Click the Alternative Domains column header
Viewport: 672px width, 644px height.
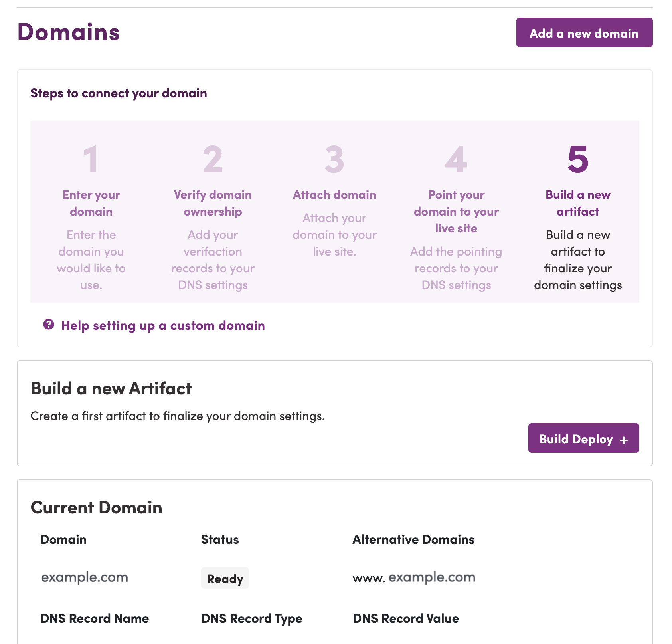pos(413,539)
